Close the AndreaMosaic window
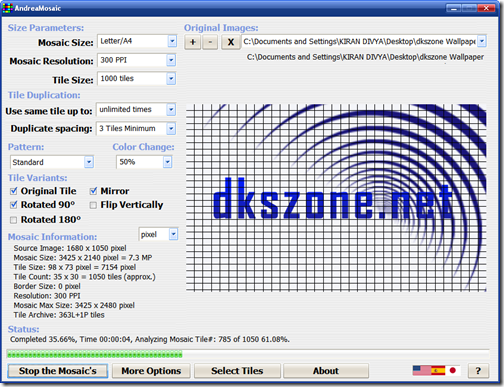The image size is (504, 387). point(486,8)
